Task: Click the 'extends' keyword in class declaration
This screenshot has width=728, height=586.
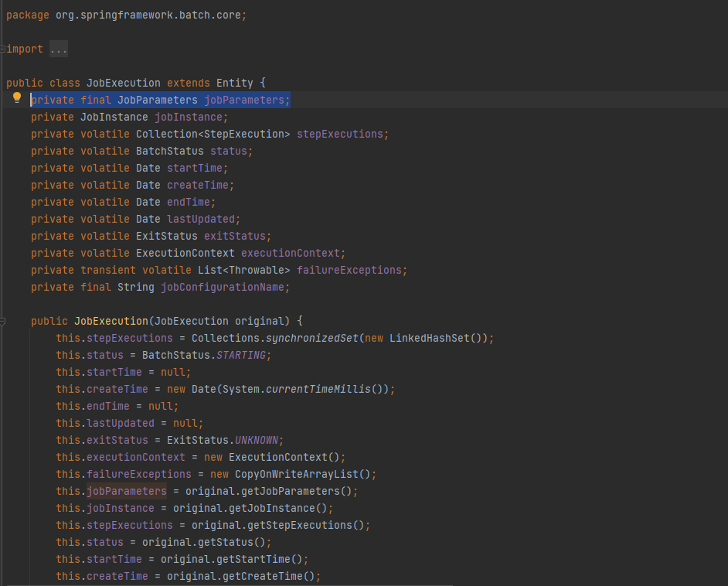Action: (x=189, y=83)
